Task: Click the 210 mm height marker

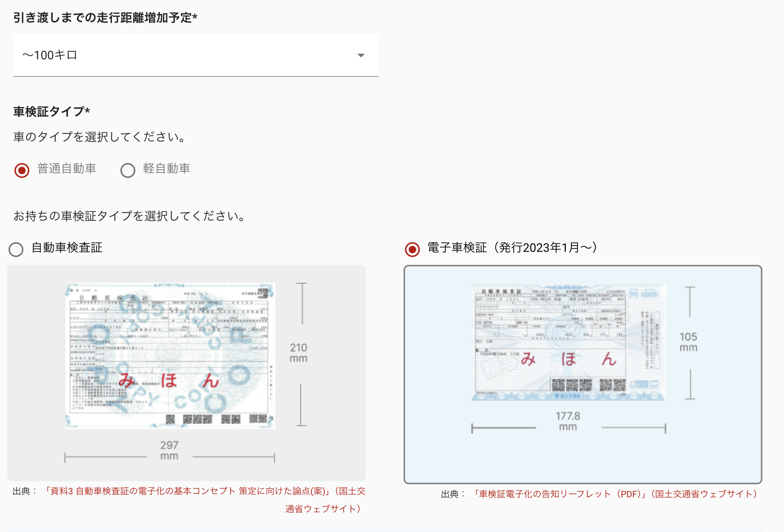Action: 299,353
